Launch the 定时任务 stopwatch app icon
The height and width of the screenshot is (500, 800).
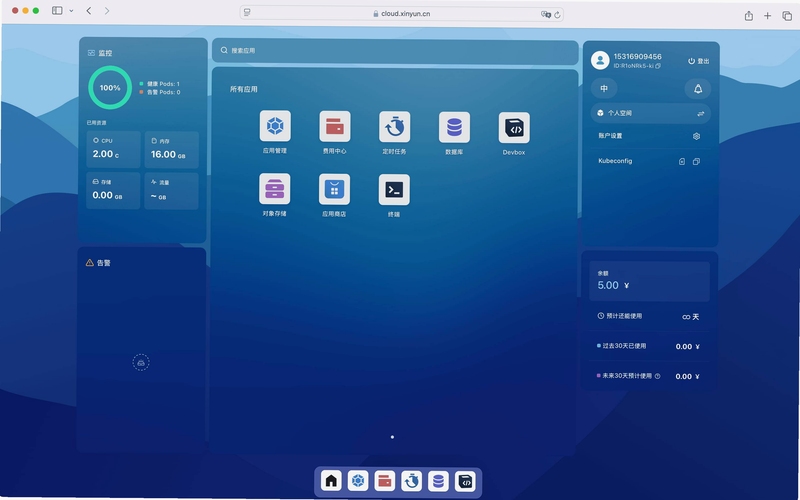click(x=394, y=127)
